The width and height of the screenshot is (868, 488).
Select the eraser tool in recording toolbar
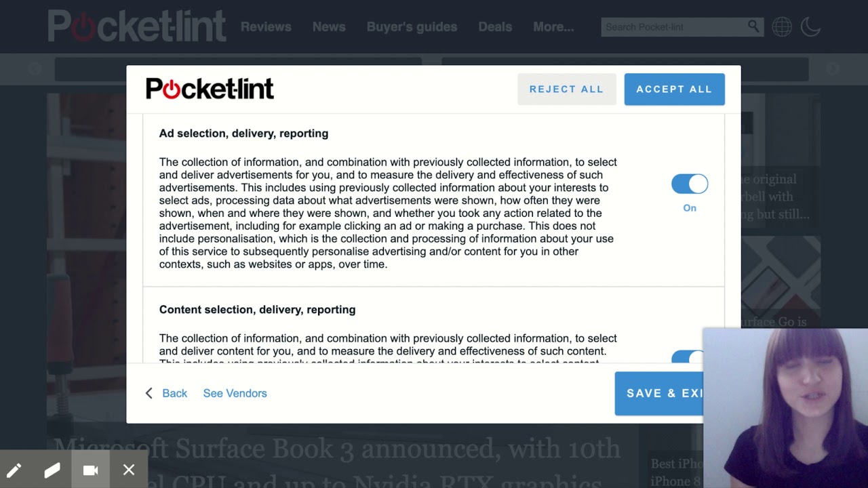tap(52, 470)
